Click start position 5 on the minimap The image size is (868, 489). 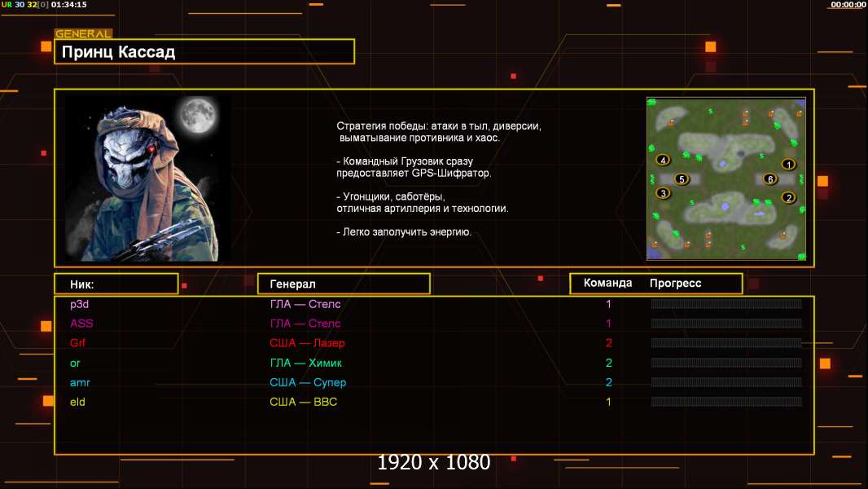[x=682, y=178]
